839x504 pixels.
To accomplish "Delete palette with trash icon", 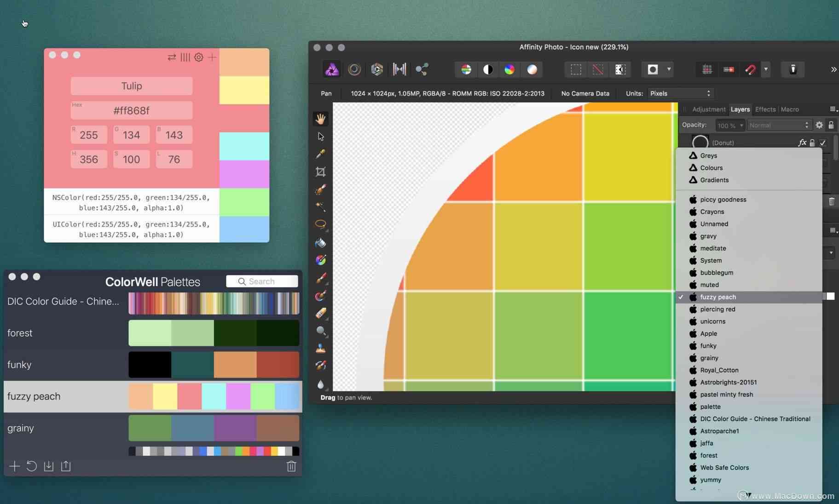I will (291, 466).
